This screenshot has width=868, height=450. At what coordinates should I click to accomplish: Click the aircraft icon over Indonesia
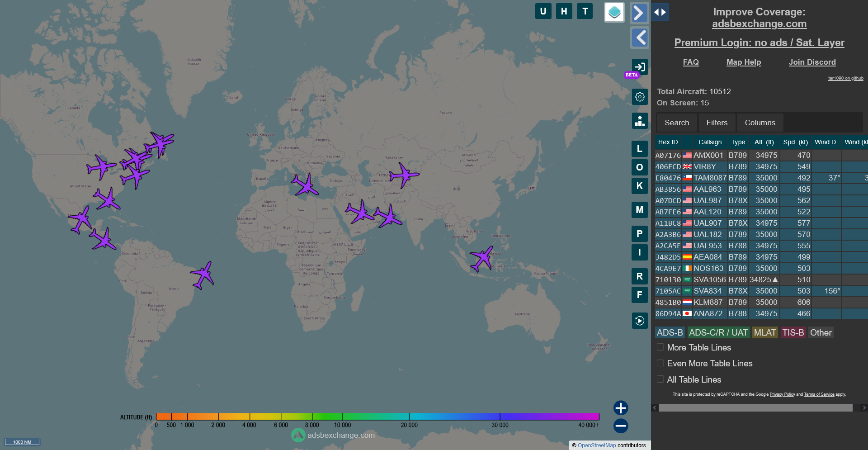pos(482,259)
